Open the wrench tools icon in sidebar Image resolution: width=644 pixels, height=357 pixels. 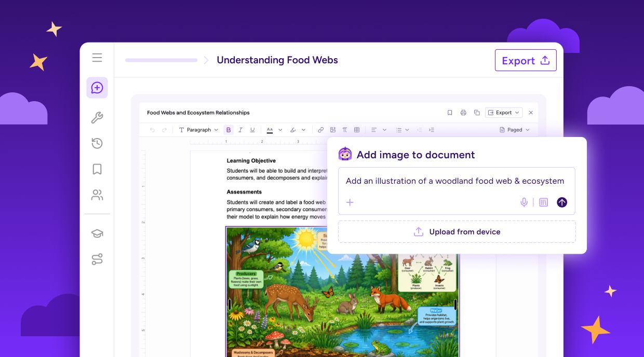[x=97, y=118]
